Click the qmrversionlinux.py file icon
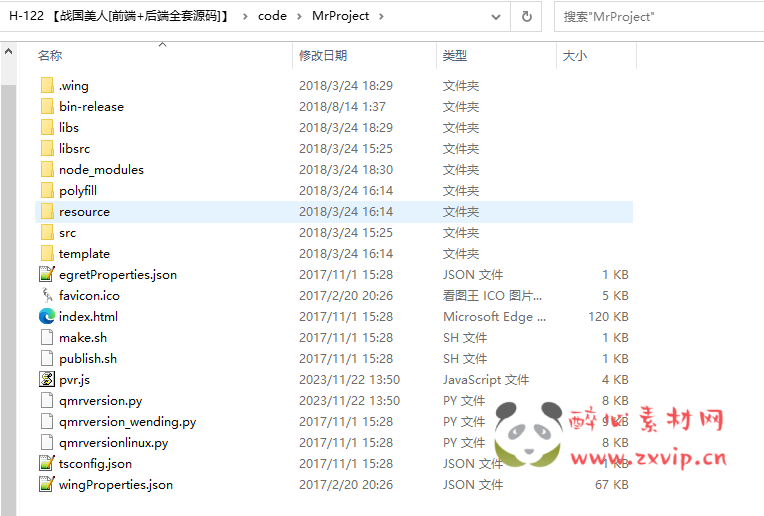 (47, 442)
